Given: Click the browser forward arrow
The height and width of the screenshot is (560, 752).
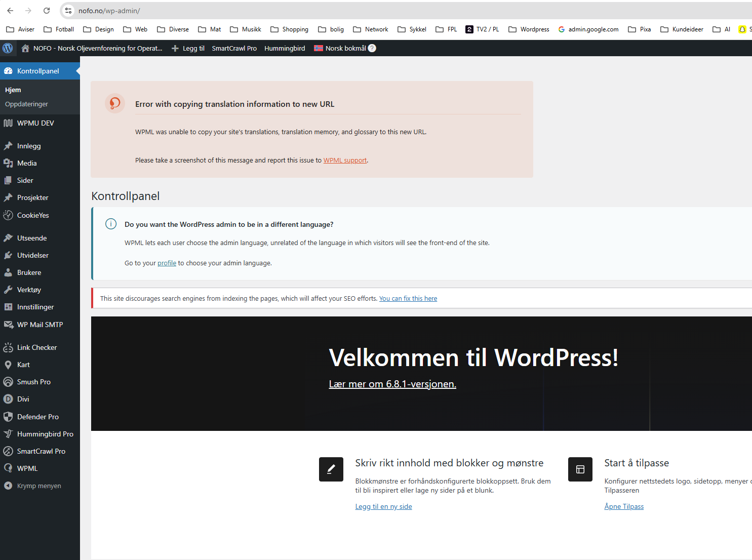Looking at the screenshot, I should pos(28,11).
